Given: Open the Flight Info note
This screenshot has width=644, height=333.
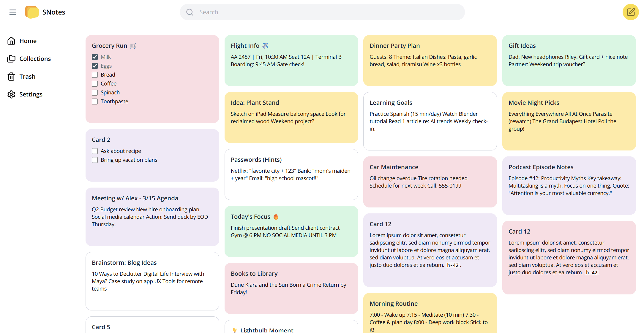Looking at the screenshot, I should (x=291, y=61).
